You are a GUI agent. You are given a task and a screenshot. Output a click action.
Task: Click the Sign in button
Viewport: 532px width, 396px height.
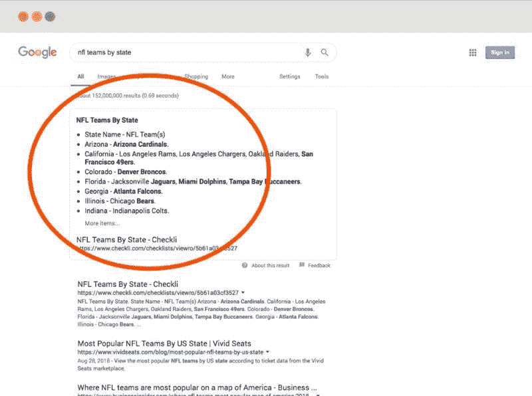pos(499,52)
